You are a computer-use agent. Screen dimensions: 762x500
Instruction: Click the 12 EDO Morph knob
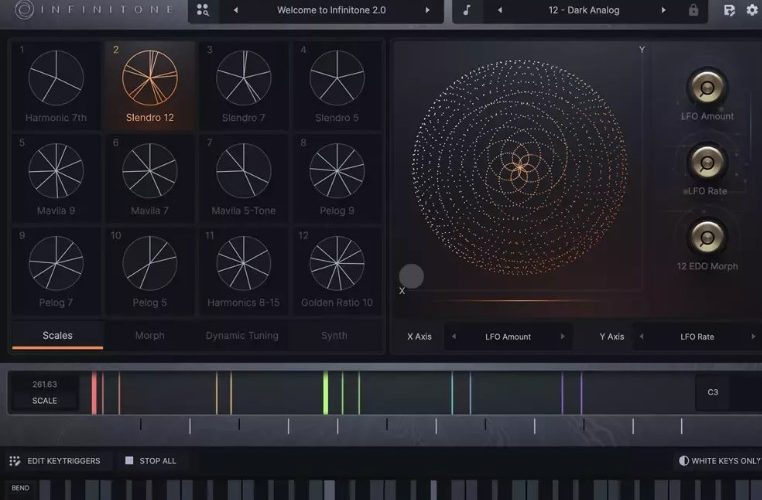click(707, 237)
